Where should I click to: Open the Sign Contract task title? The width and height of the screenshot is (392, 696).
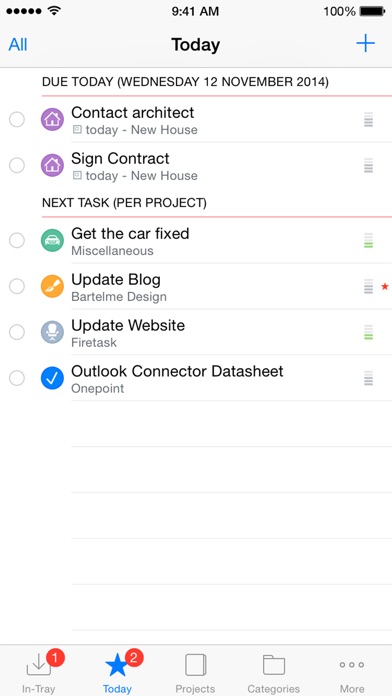pyautogui.click(x=120, y=158)
